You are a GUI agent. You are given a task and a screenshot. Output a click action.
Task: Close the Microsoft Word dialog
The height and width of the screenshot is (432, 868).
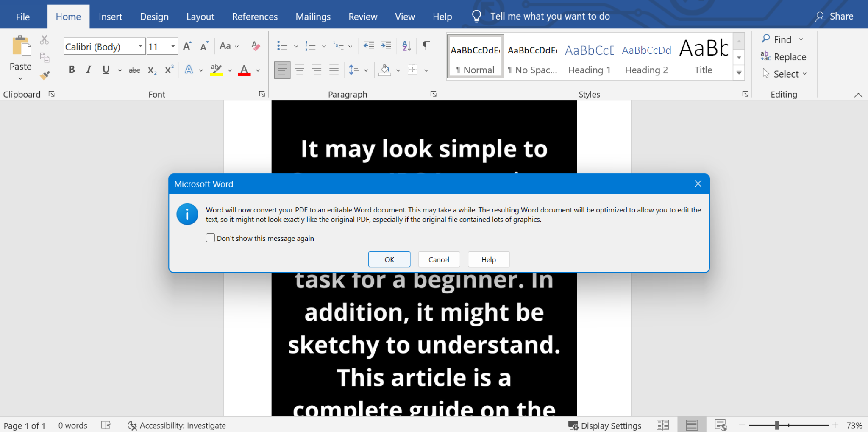[698, 184]
